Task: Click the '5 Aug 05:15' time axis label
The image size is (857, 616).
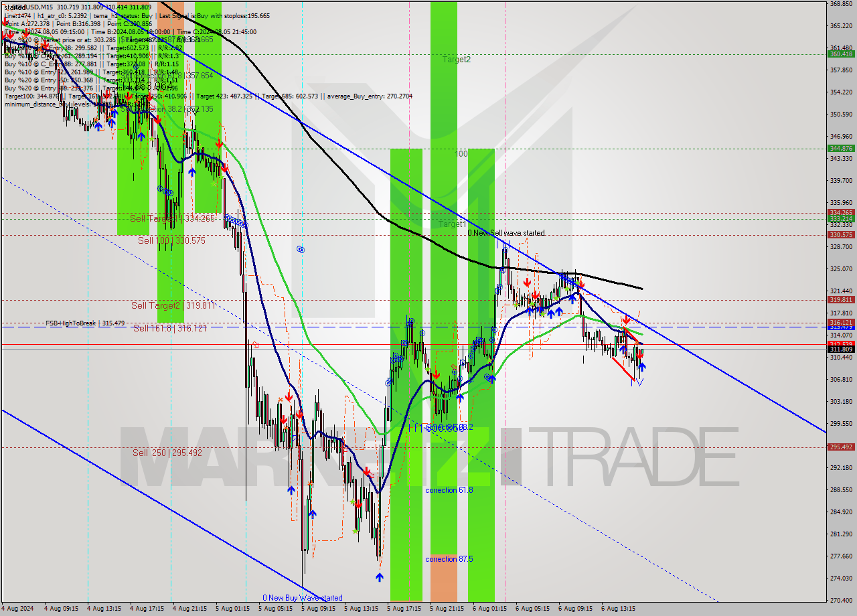Action: (x=275, y=609)
